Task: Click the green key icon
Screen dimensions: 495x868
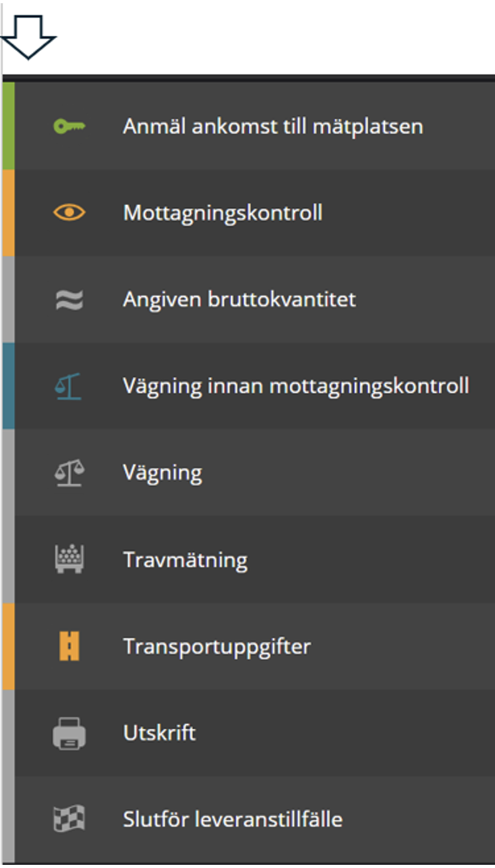Action: (x=69, y=126)
